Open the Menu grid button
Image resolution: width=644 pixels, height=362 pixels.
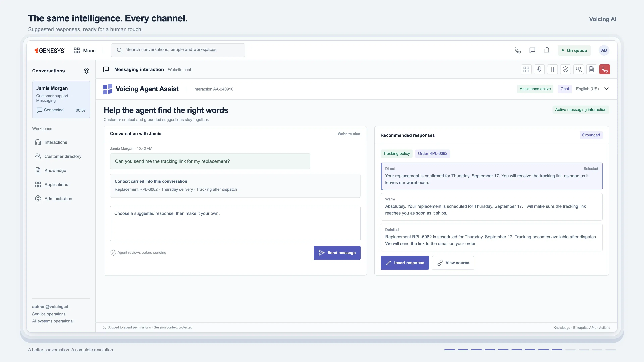(85, 50)
